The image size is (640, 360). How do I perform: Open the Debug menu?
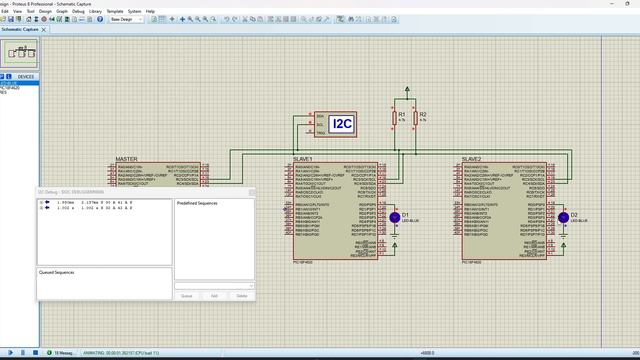click(x=78, y=11)
